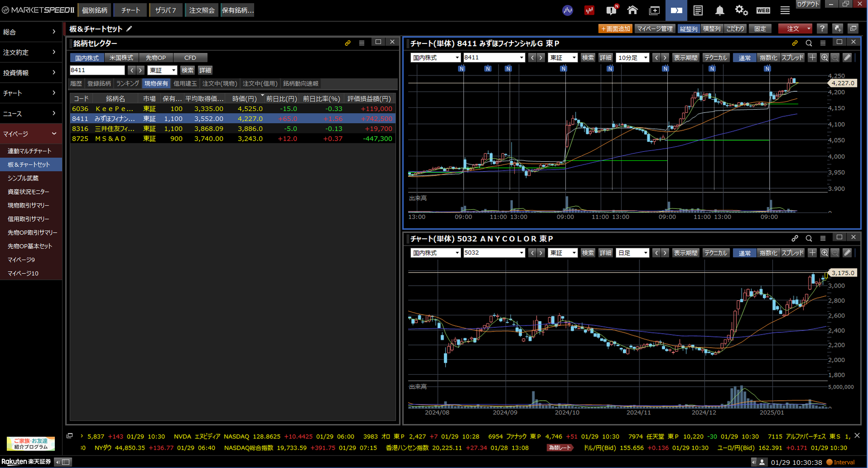Viewport: 868px width, 468px height.
Task: Open the blue market chart round icon
Action: point(568,11)
